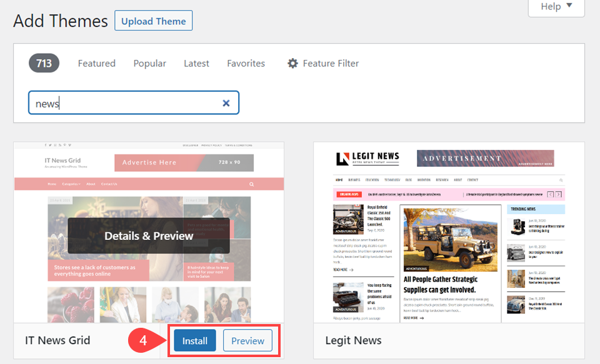Expand the Help panel using its dropdown arrow
This screenshot has height=364, width=600.
click(x=567, y=6)
